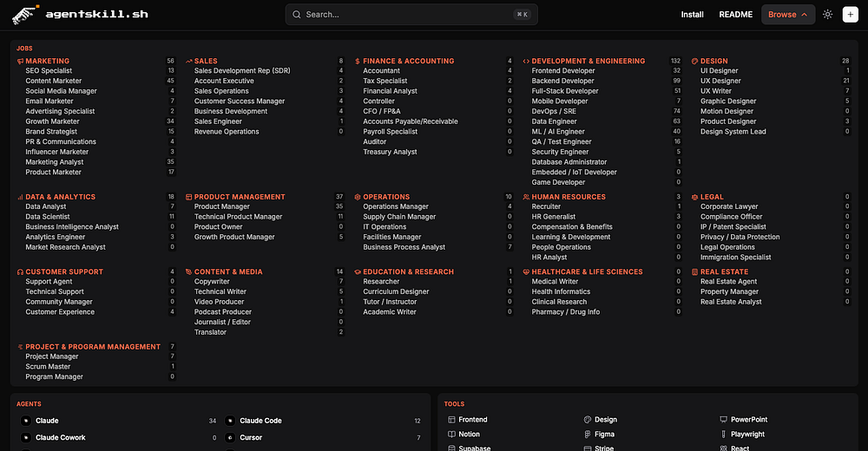Select the Marketing Analyst job
The image size is (868, 451).
(x=54, y=162)
